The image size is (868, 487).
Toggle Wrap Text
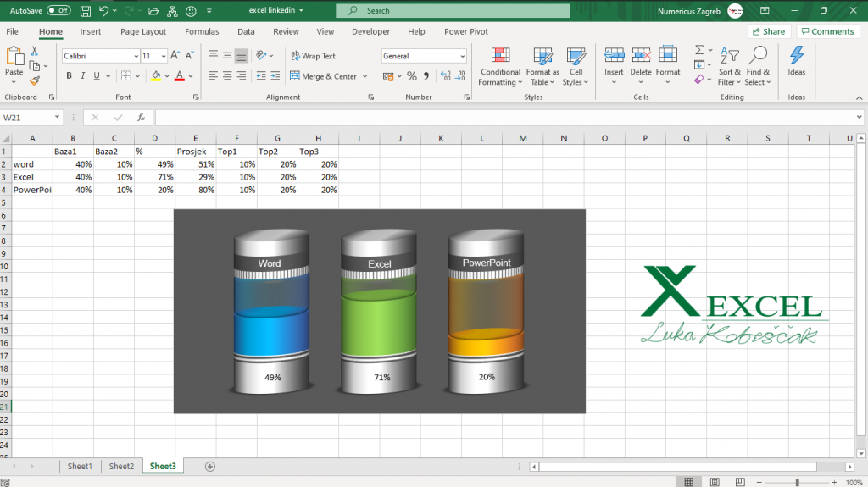pos(314,56)
